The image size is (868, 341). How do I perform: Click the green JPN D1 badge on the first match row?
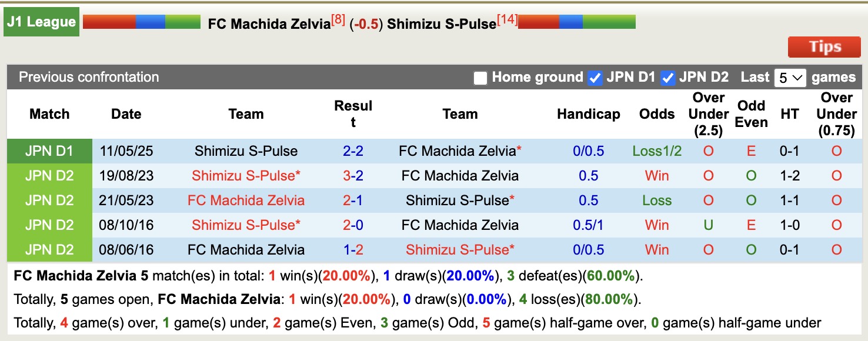(49, 151)
